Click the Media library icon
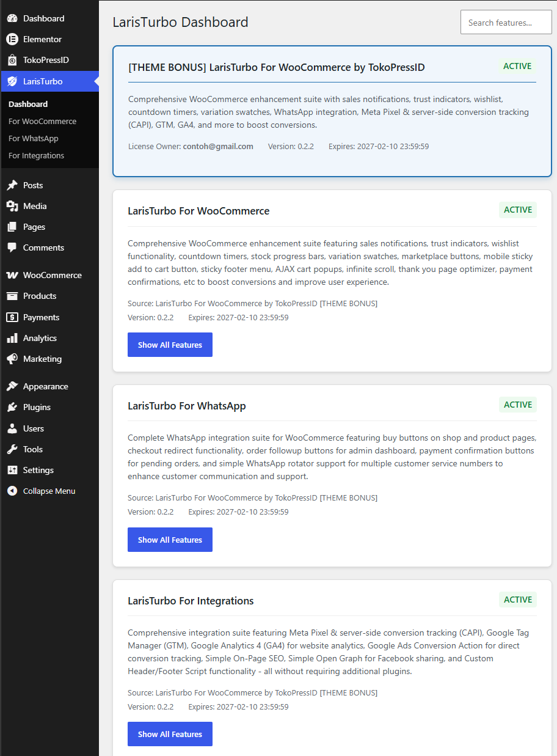Viewport: 557px width, 756px height. (x=12, y=206)
